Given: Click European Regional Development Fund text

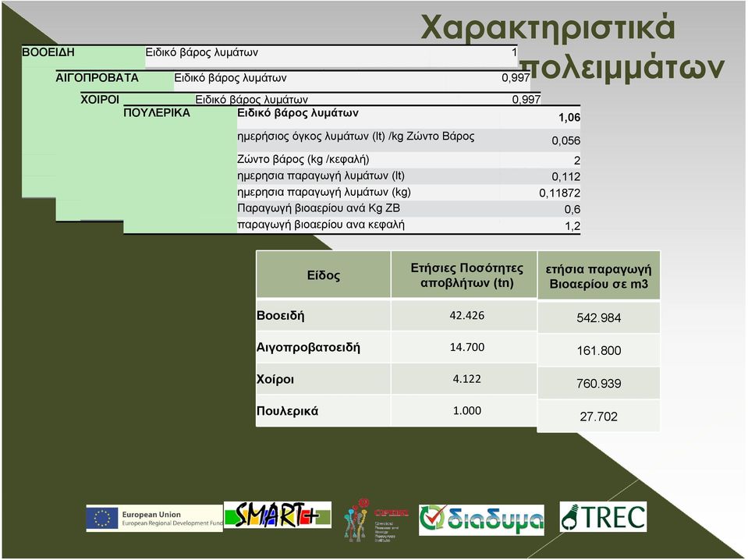Looking at the screenshot, I should 172,523.
